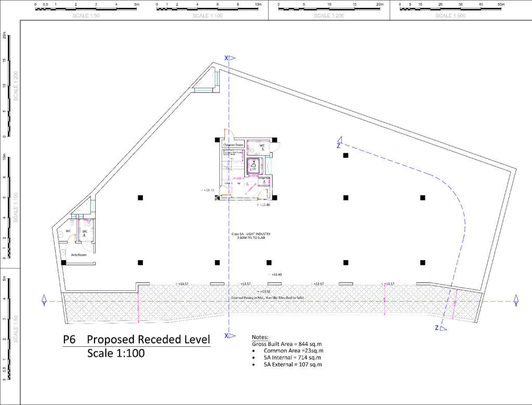Viewport: 532px width, 405px height.
Task: Select the Y section arrow on the left edge
Action: [x=43, y=300]
